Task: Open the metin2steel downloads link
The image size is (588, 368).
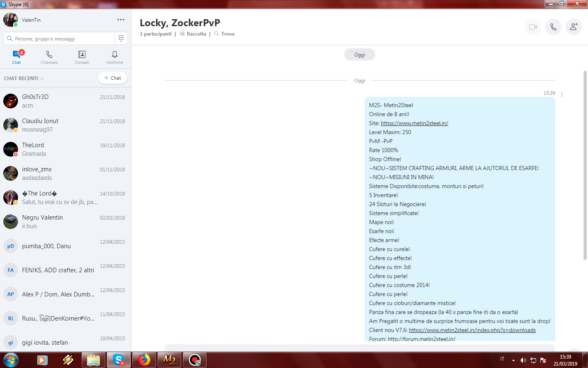Action: coord(472,330)
